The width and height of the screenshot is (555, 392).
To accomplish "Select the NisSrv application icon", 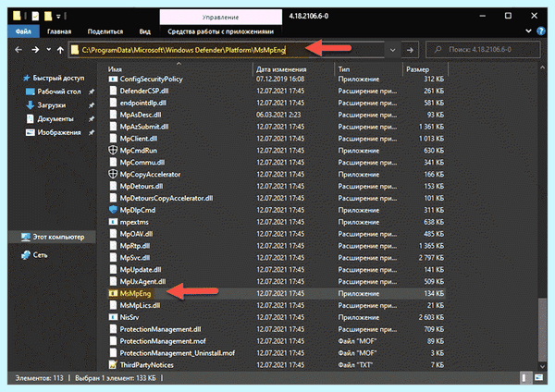I will (113, 317).
